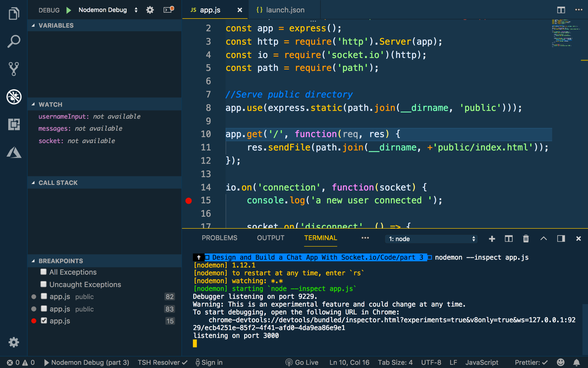
Task: Open the OUTPUT panel tab
Action: point(270,238)
